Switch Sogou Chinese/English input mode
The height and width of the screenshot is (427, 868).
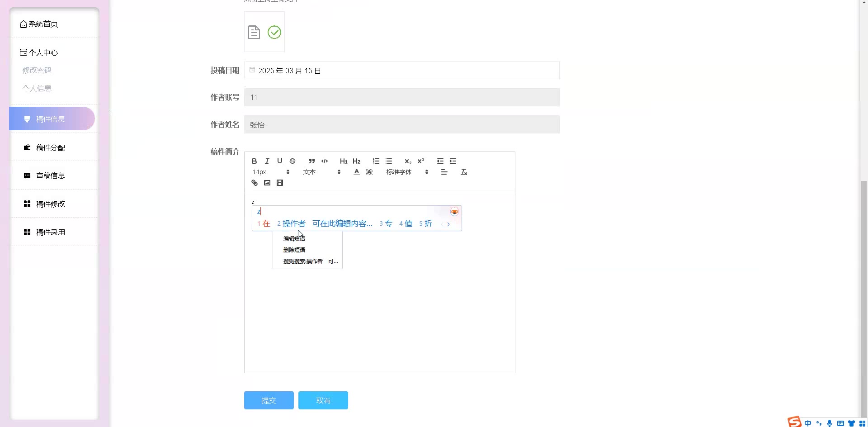pos(808,423)
